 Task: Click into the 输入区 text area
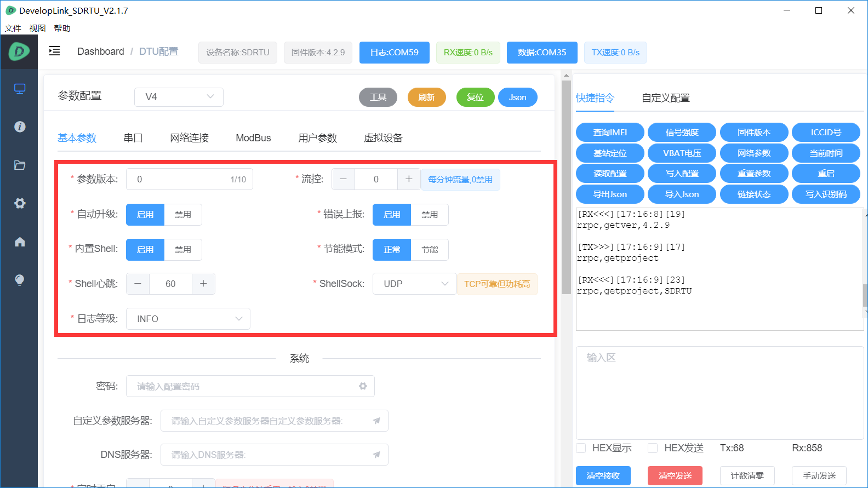pyautogui.click(x=719, y=393)
